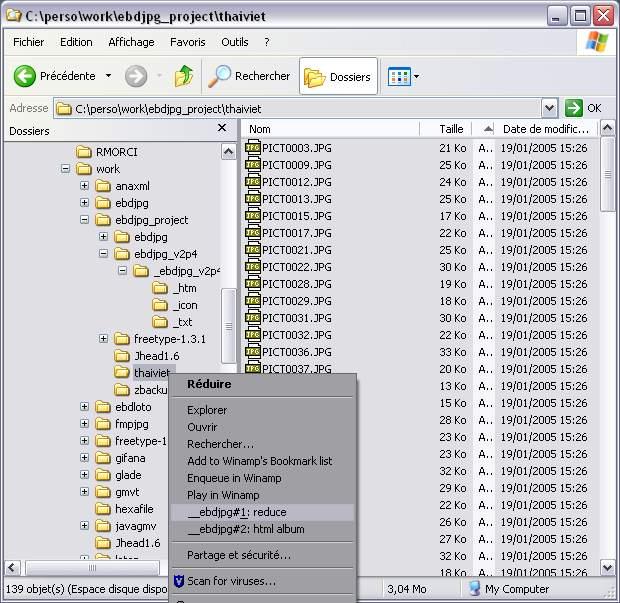
Task: Open the ? help menu
Action: 267,42
